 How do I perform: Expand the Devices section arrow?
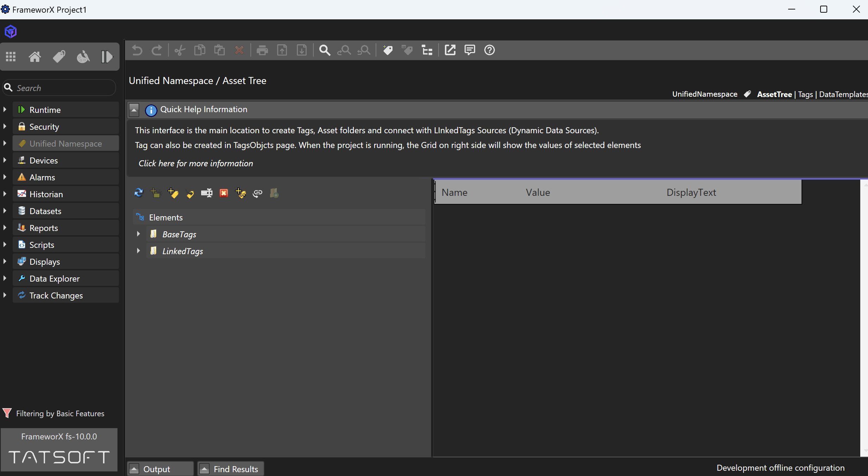(5, 160)
